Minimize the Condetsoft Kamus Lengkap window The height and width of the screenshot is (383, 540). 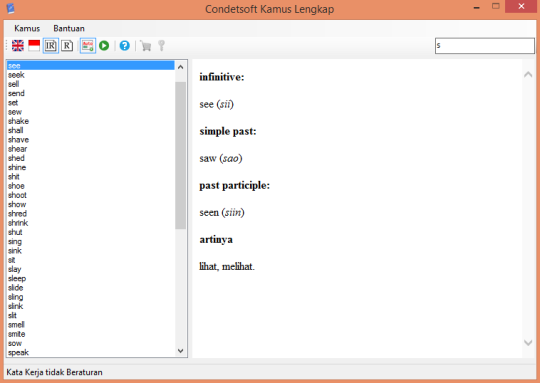click(477, 7)
